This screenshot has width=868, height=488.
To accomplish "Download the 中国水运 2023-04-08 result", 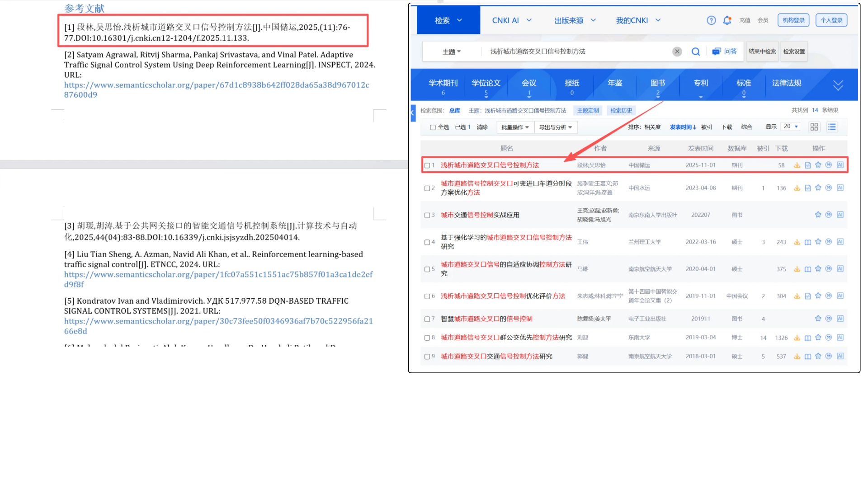I will click(797, 188).
